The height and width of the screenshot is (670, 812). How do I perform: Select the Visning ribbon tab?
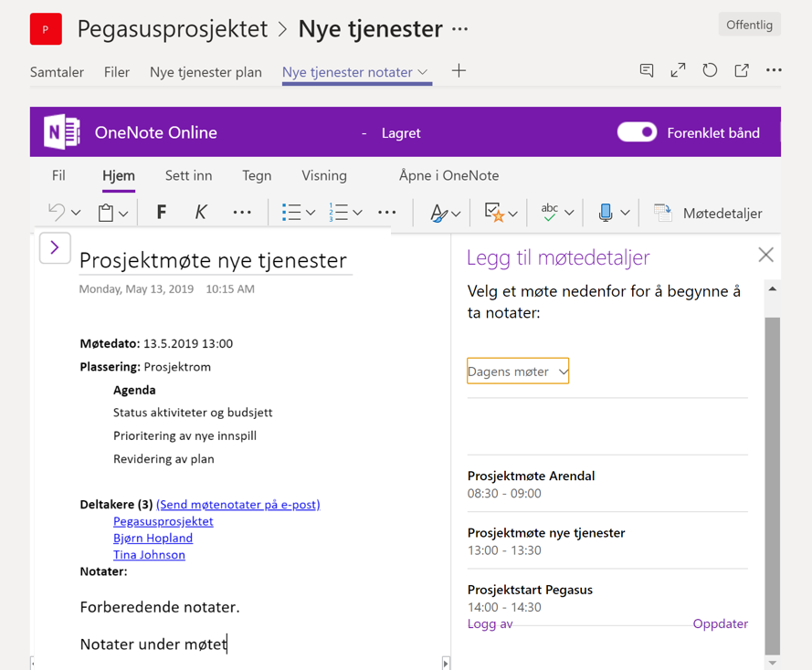point(324,176)
